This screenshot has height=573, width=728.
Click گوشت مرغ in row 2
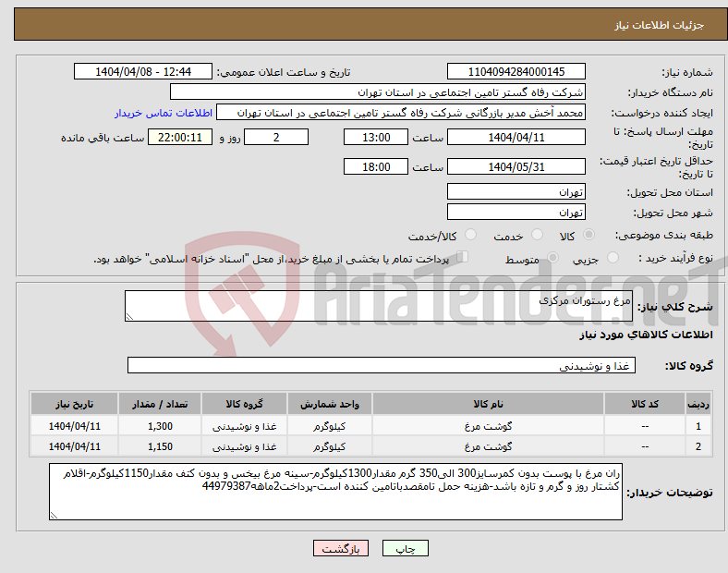488,446
